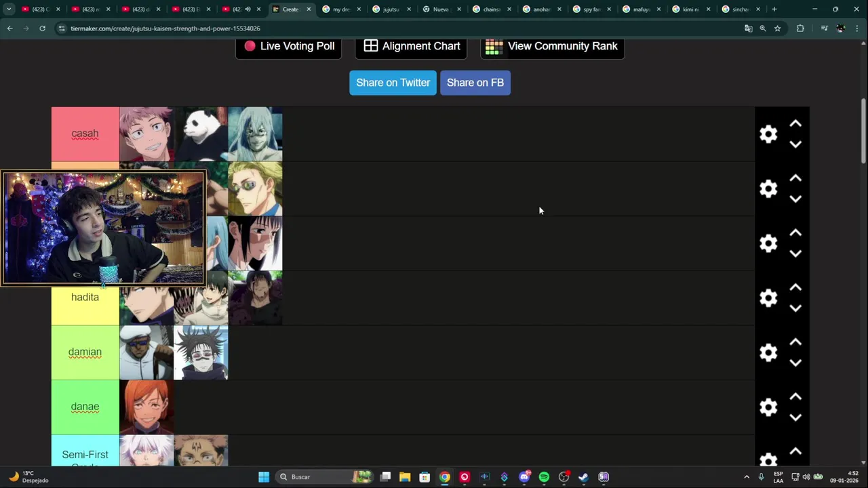Open browser extensions puzzle icon
The image size is (868, 488).
(x=800, y=28)
